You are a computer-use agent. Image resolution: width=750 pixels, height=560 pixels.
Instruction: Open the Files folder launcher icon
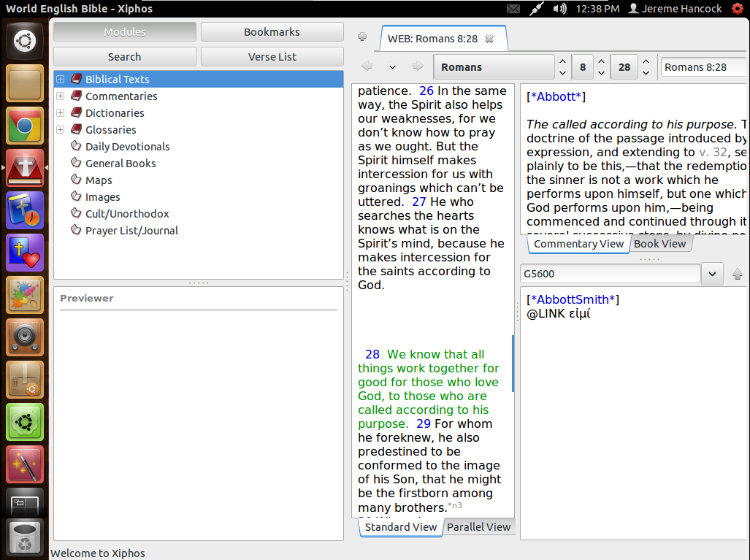(24, 84)
